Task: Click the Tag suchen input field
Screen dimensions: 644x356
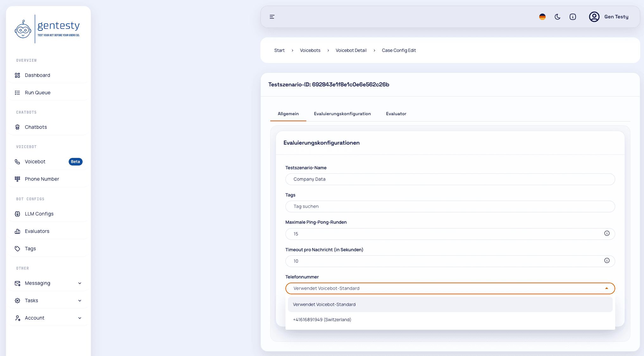Action: click(450, 206)
